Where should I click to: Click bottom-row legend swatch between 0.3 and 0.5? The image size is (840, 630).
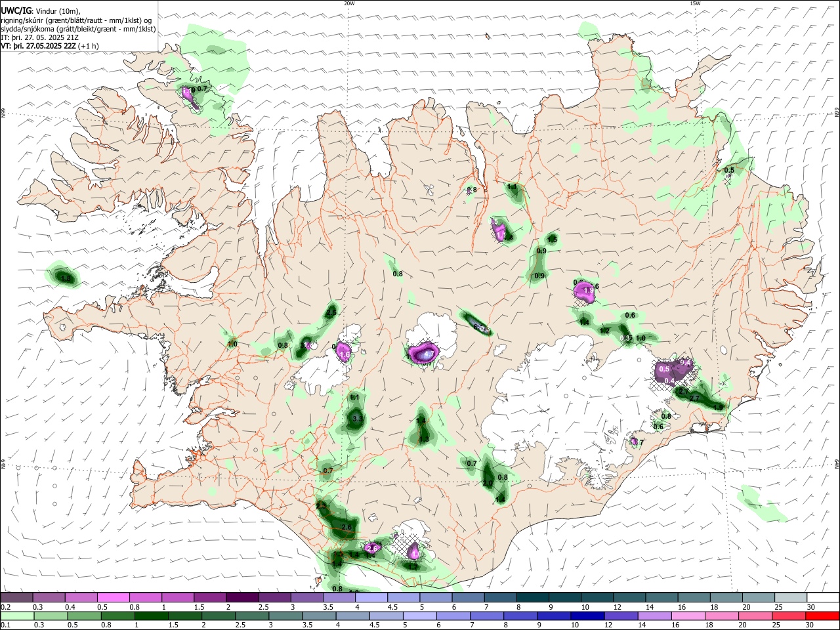click(x=51, y=616)
